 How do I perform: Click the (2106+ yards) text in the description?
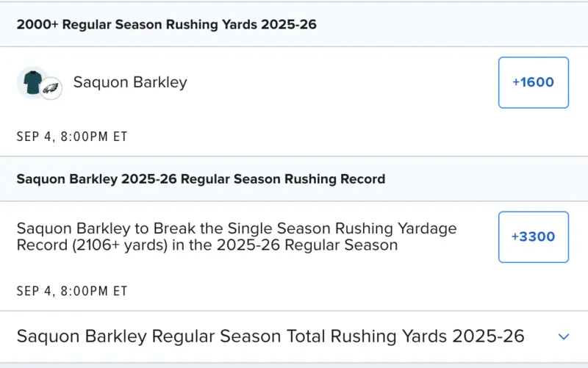tap(128, 245)
